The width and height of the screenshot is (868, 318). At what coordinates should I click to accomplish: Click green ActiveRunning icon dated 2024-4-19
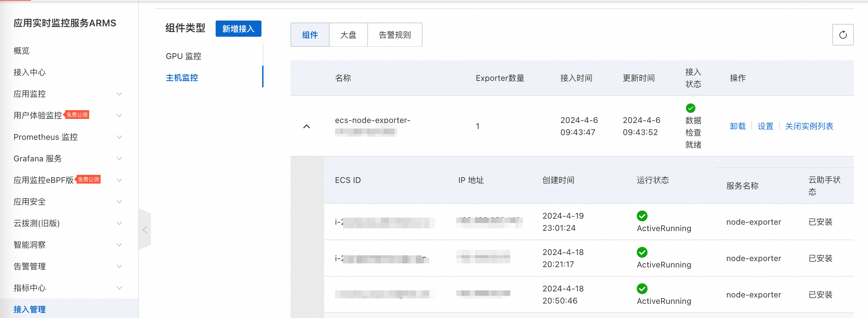point(642,216)
